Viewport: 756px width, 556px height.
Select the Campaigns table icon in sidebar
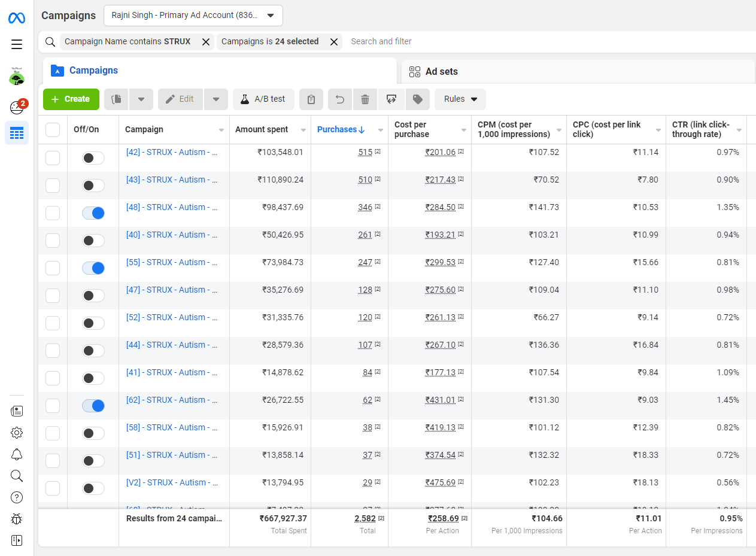[17, 133]
